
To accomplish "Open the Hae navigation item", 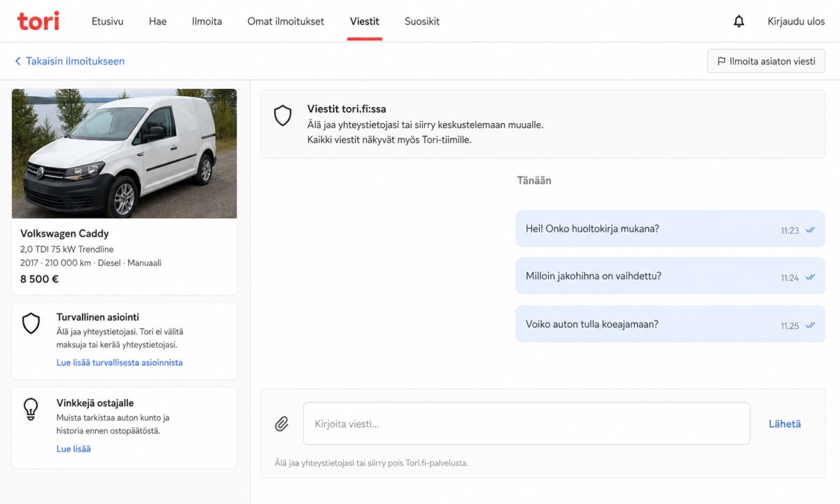I will 157,22.
